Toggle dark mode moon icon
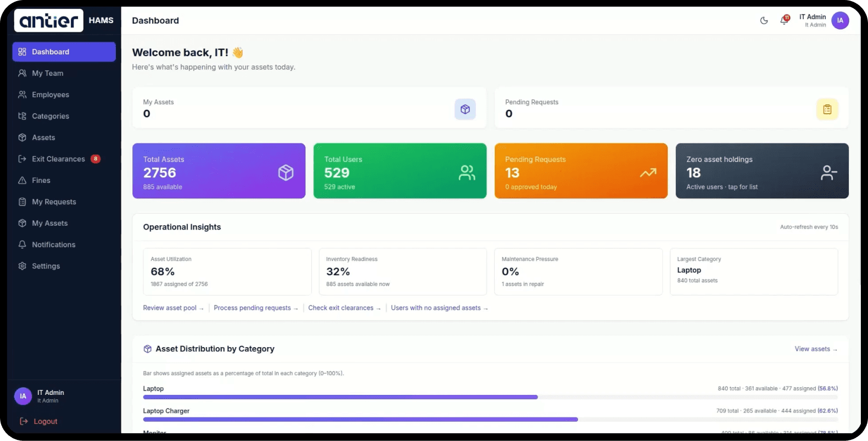This screenshot has height=441, width=868. pyautogui.click(x=764, y=21)
